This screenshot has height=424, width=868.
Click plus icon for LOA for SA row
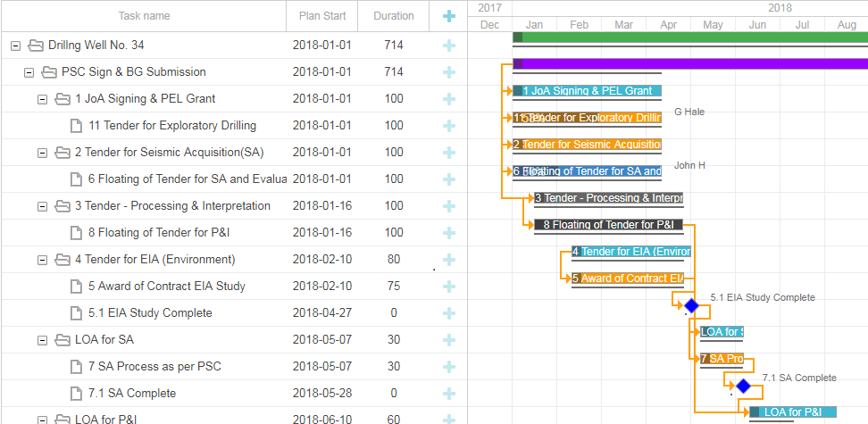(449, 340)
